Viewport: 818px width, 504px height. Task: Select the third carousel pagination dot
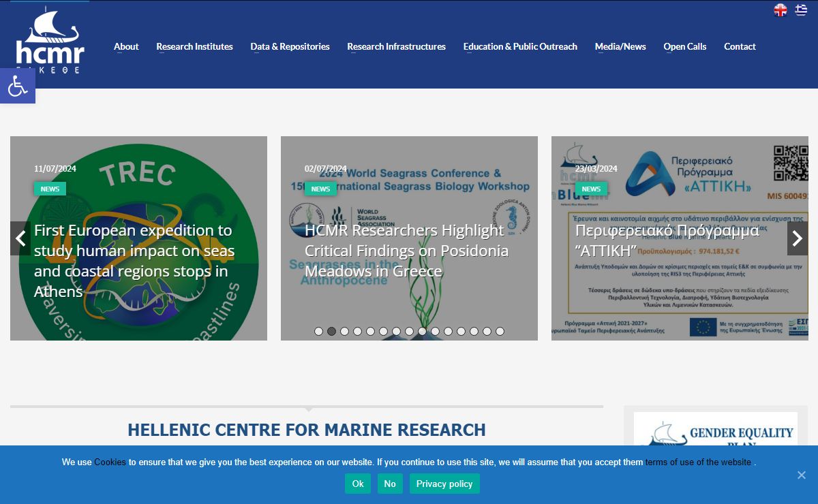344,331
